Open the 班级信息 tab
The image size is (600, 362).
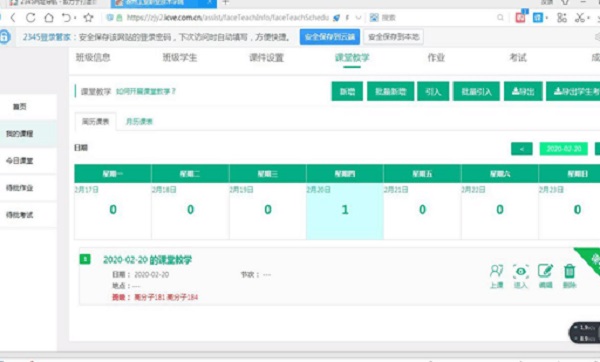click(x=93, y=57)
